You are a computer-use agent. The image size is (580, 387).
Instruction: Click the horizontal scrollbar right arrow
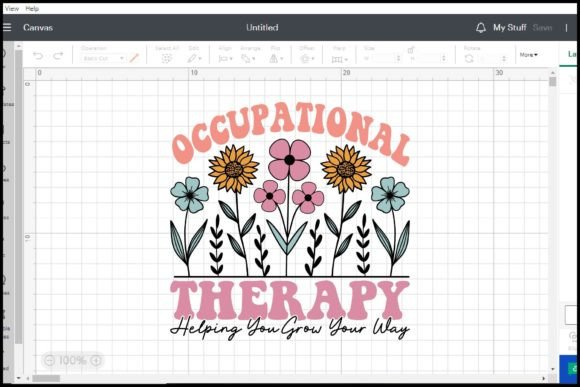pyautogui.click(x=543, y=378)
